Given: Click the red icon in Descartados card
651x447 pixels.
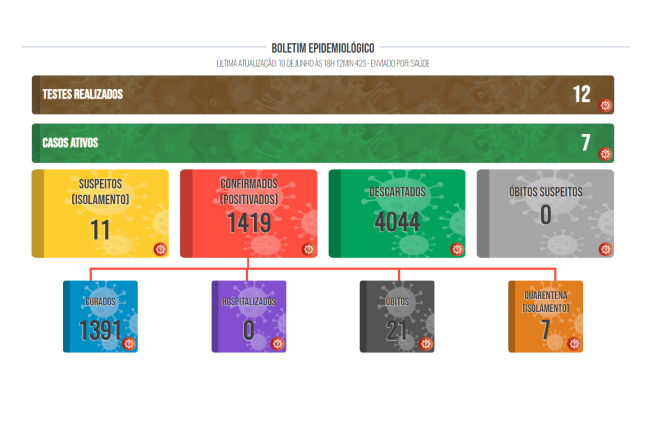Looking at the screenshot, I should point(457,249).
